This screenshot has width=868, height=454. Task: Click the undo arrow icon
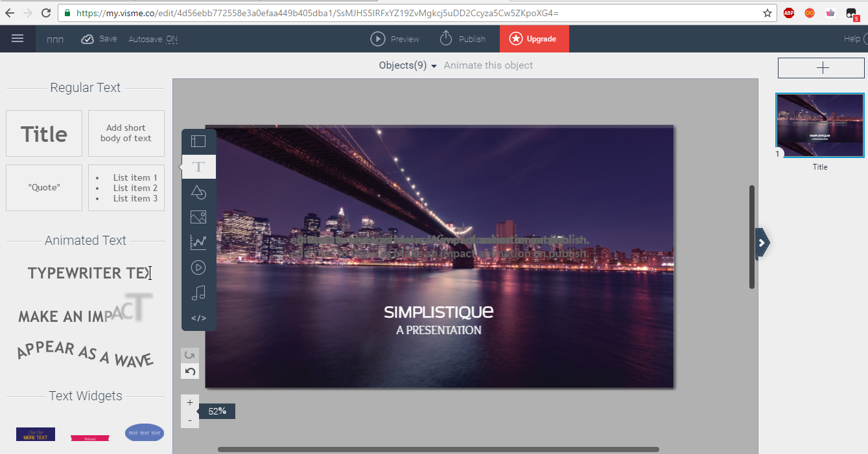pyautogui.click(x=190, y=372)
